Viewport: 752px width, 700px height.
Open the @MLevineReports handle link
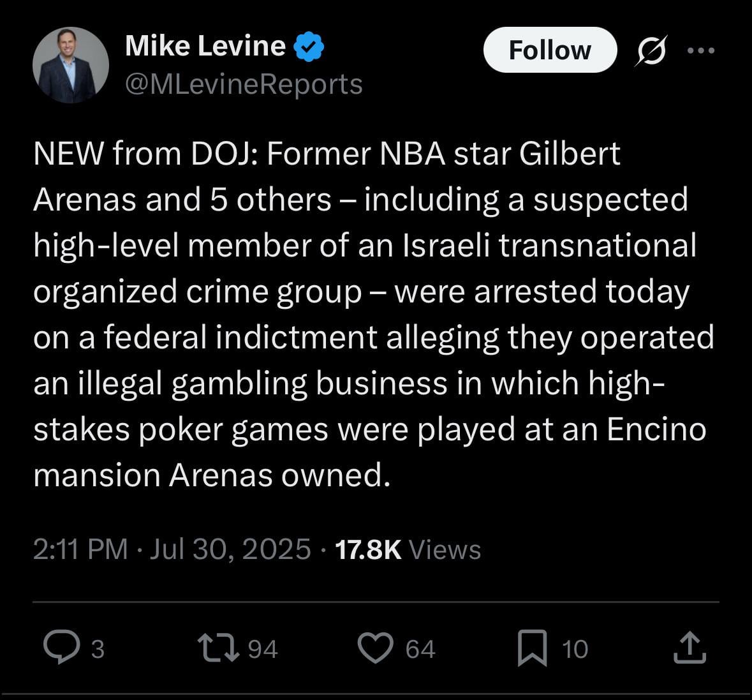click(x=244, y=84)
